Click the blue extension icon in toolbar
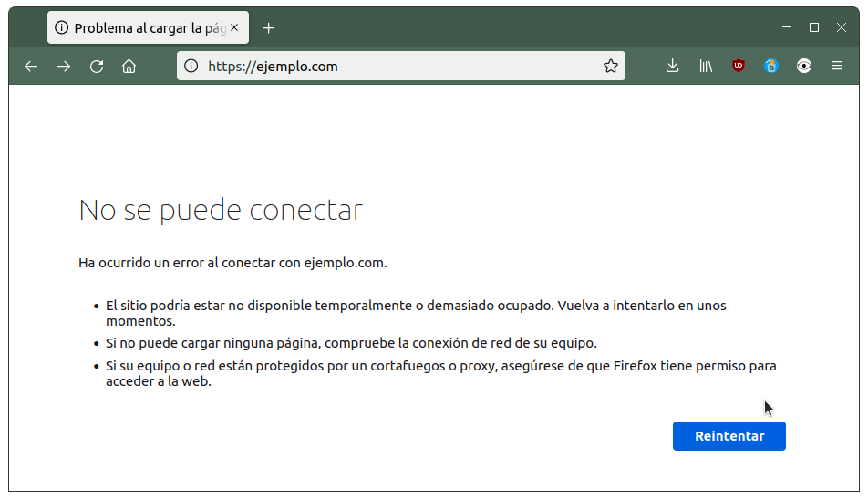868x500 pixels. click(x=771, y=66)
